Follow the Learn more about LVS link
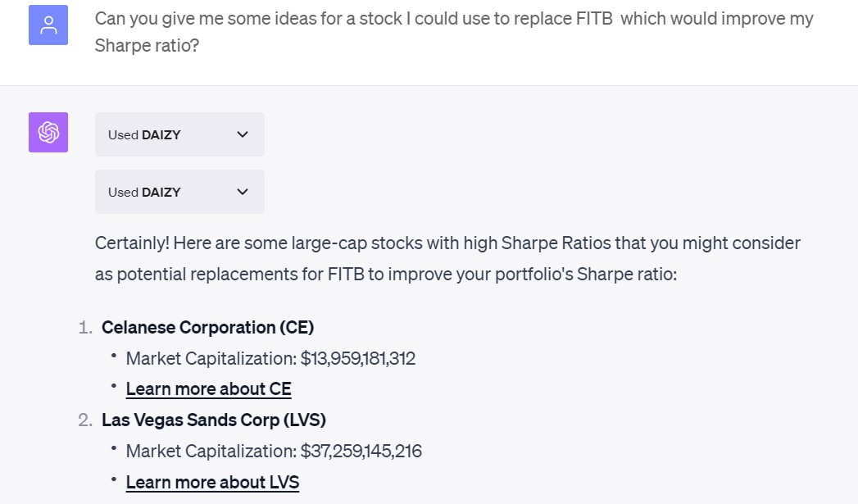This screenshot has height=504, width=858. 212,482
